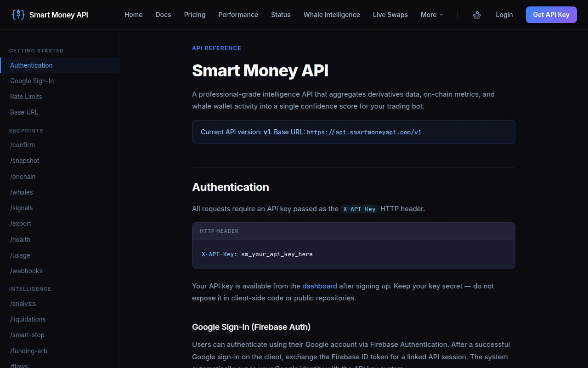The width and height of the screenshot is (588, 368).
Task: Click the inline X-API-Key code tag
Action: tap(360, 209)
